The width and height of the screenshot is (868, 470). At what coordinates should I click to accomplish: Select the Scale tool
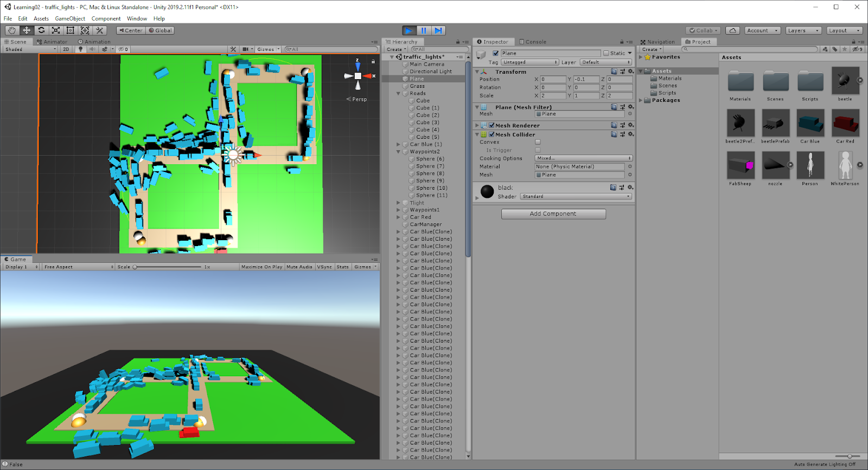pyautogui.click(x=56, y=30)
